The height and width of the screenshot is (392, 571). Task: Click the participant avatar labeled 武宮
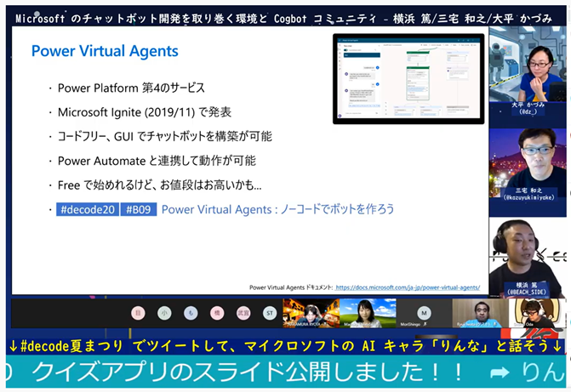click(x=243, y=313)
